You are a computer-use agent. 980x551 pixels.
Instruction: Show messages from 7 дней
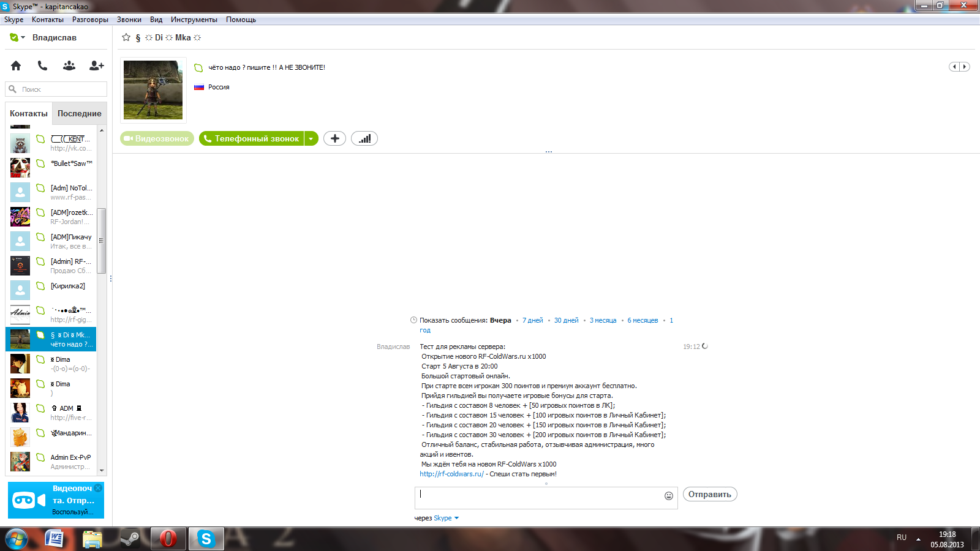[533, 320]
